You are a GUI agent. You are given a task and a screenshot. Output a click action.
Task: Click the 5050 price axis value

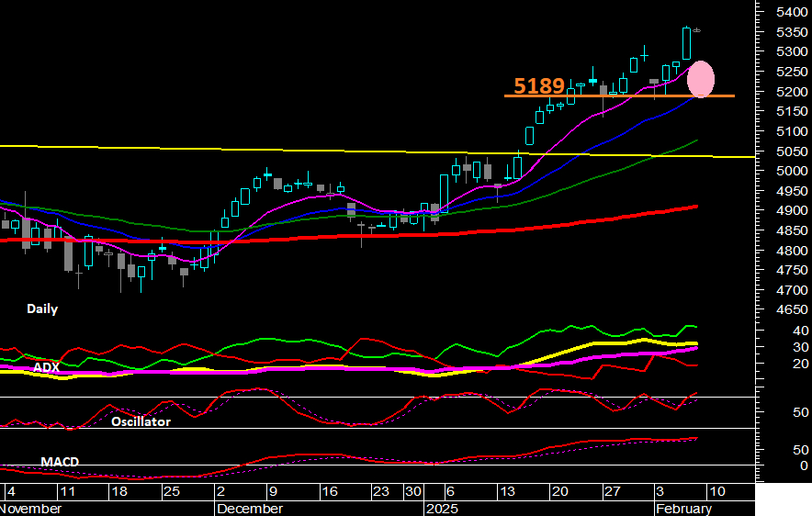point(792,151)
